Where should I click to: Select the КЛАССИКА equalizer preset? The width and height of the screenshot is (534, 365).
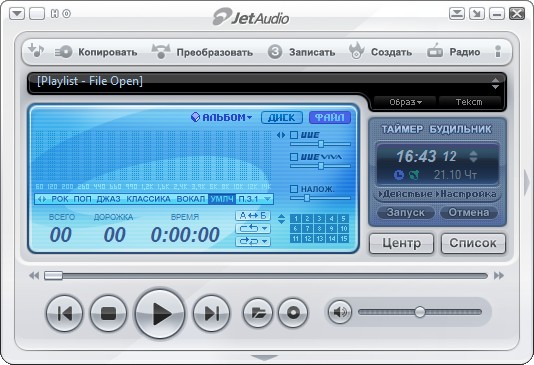tap(148, 199)
